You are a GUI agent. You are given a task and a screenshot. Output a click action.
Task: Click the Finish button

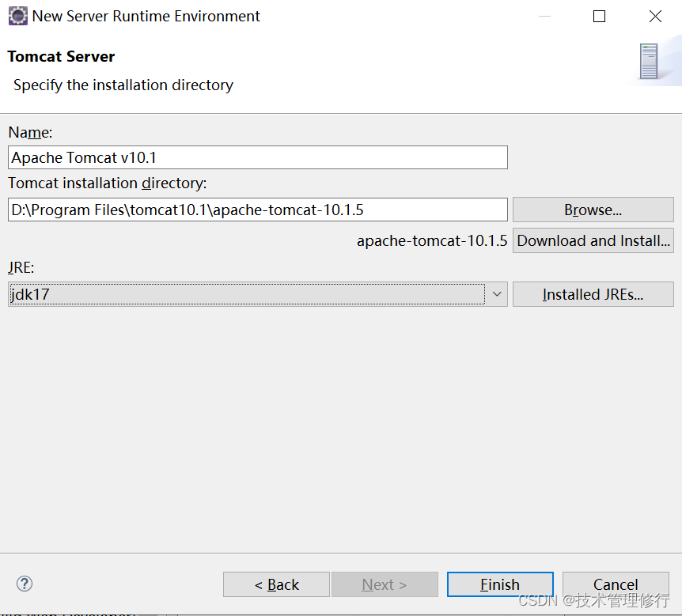[500, 584]
